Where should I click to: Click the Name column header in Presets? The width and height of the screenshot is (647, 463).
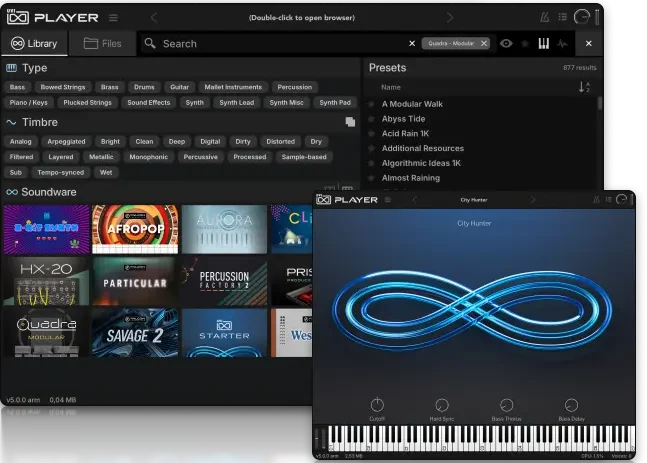click(x=391, y=87)
